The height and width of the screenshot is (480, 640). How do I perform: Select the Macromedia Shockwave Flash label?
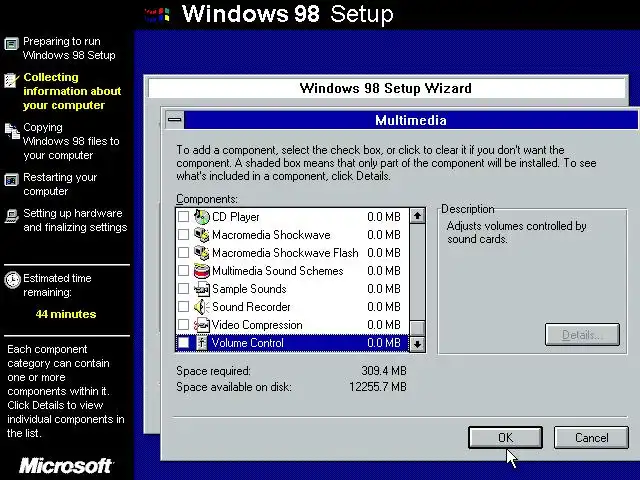tap(285, 253)
